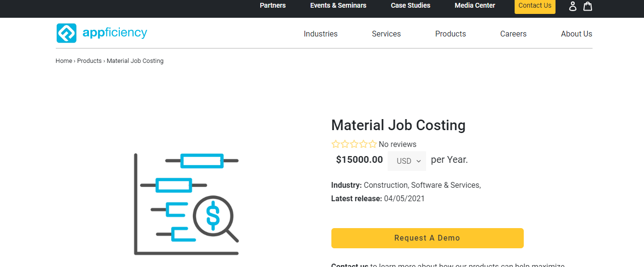Click the Industry line listing Construction, Software & Services
Screen dimensions: 644x267
coord(406,185)
